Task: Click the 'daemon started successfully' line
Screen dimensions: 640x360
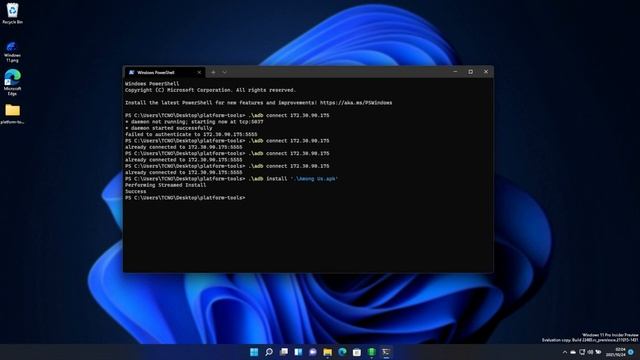Action: (169, 128)
